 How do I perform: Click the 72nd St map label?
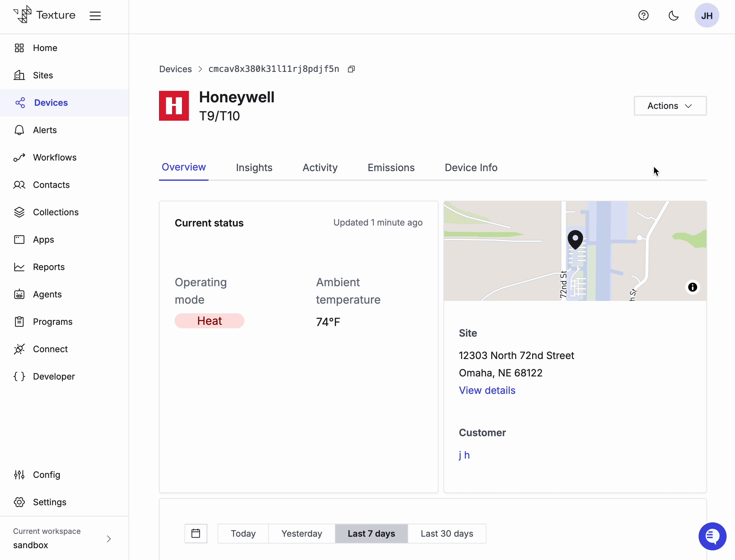tap(563, 284)
